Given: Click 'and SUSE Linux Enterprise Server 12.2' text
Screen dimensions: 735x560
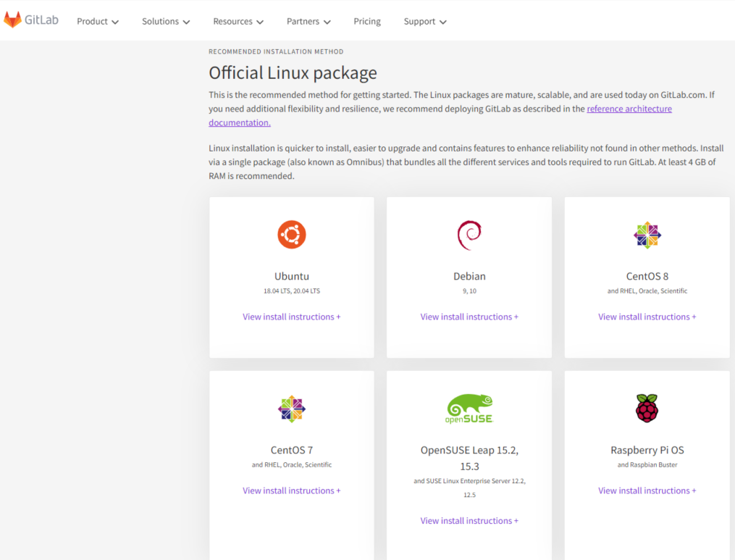Looking at the screenshot, I should (x=469, y=481).
